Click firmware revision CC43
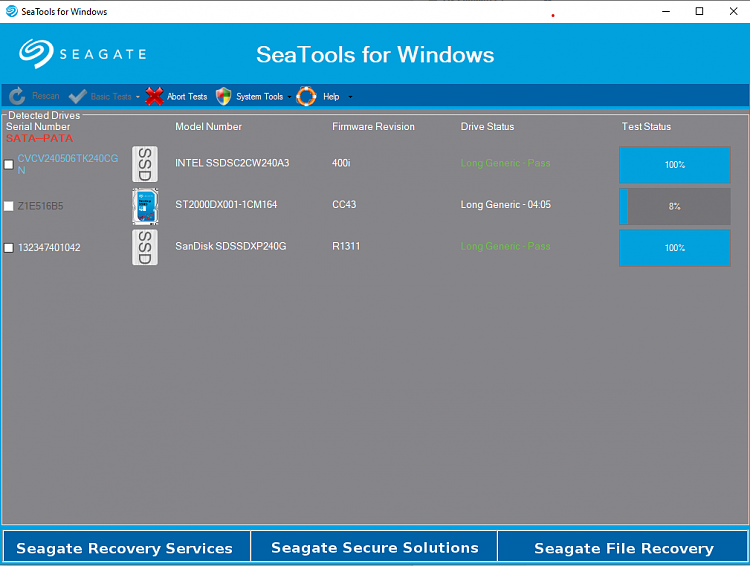The image size is (750, 566). coord(344,205)
